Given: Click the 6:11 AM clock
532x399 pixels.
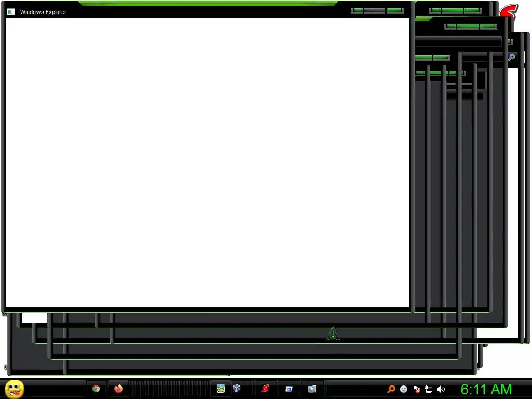Looking at the screenshot, I should [x=486, y=389].
